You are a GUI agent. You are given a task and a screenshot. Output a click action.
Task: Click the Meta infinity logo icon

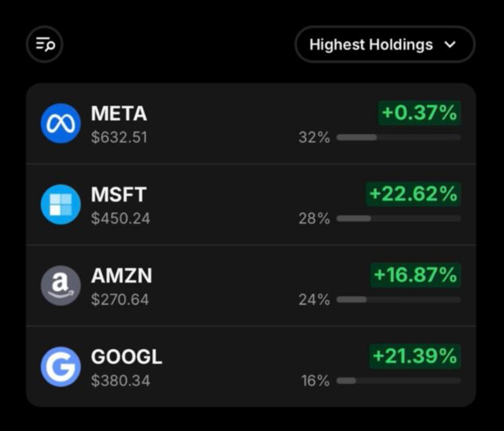[60, 123]
